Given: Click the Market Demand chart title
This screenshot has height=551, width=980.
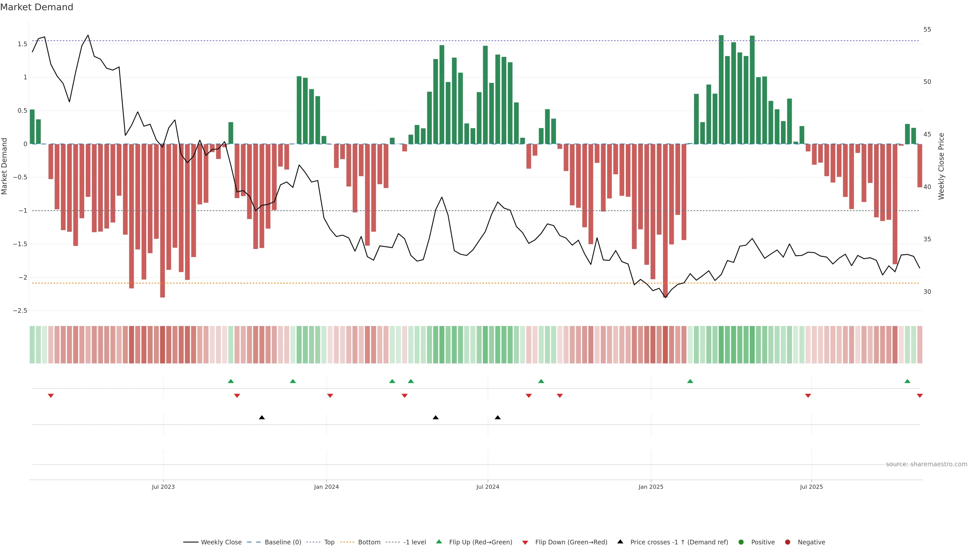Looking at the screenshot, I should (36, 7).
